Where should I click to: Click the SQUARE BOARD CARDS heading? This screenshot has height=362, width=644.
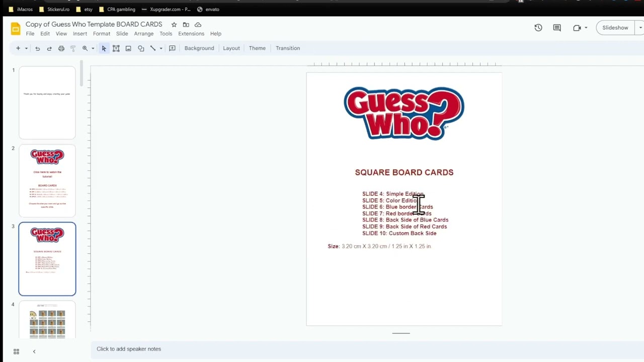coord(404,172)
